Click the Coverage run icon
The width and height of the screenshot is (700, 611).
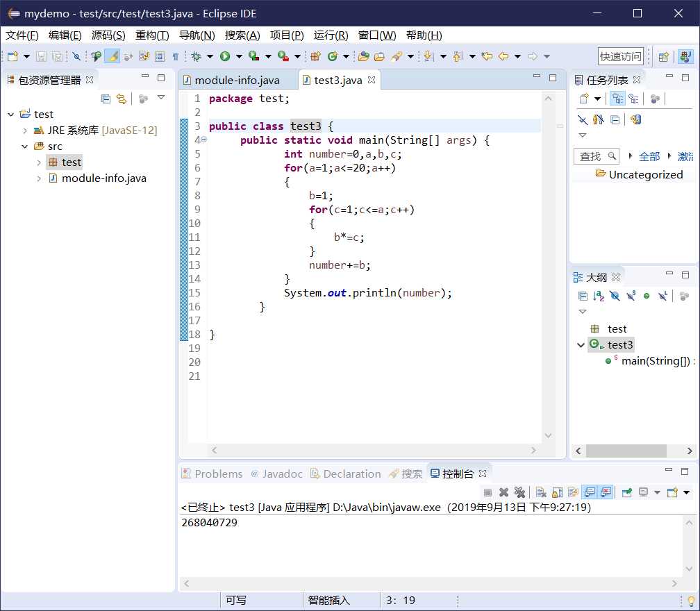253,56
